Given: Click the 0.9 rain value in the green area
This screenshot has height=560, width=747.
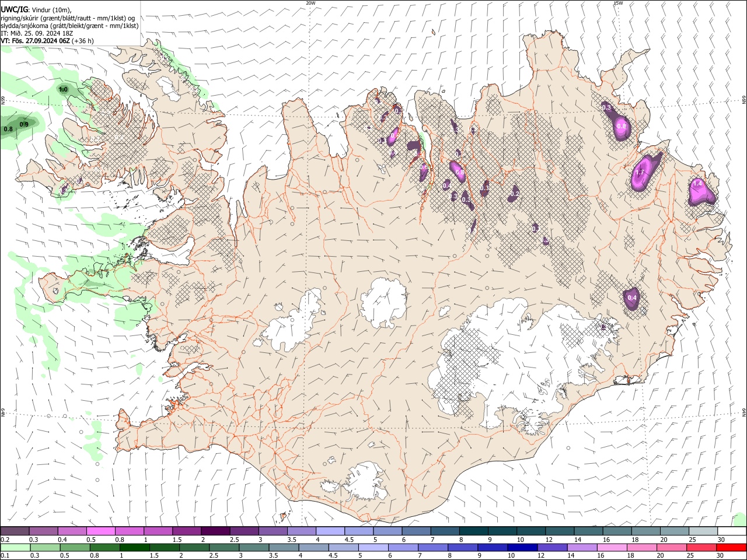Looking at the screenshot, I should coord(24,124).
